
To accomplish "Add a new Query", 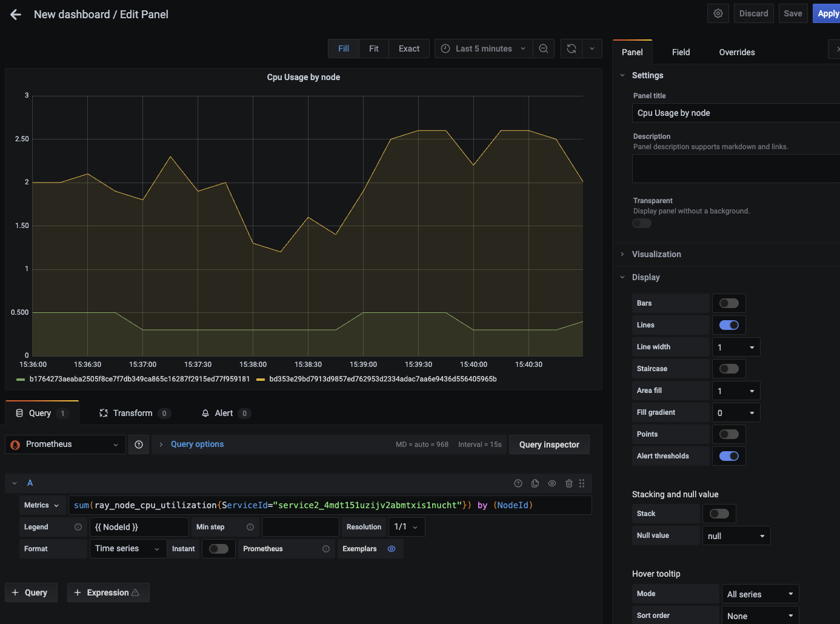I will coord(31,592).
